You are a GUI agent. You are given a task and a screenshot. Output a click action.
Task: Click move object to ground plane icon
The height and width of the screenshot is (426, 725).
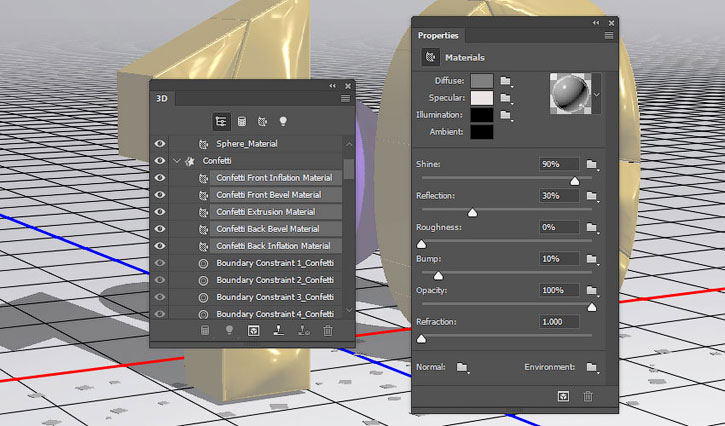(x=278, y=330)
